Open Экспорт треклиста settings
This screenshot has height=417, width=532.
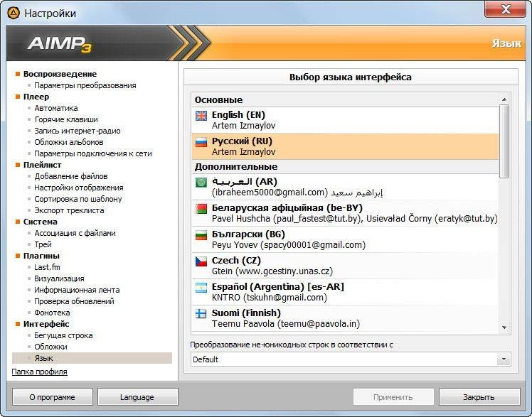(69, 210)
